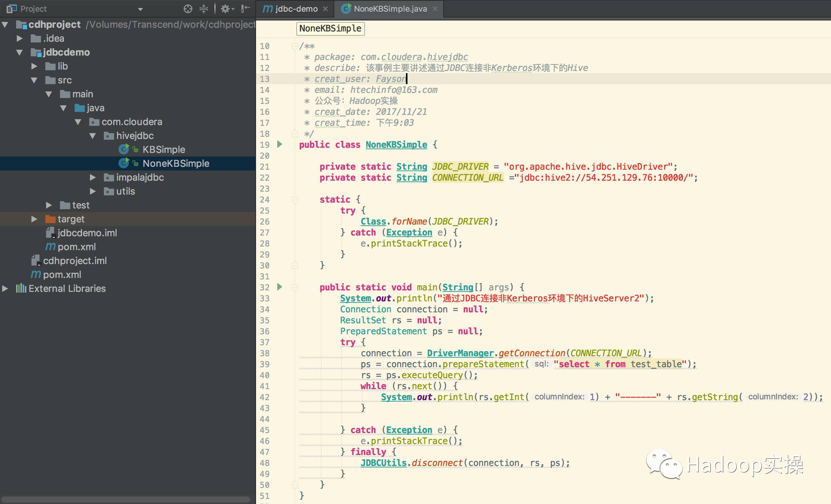
Task: Click the hide Project panel icon
Action: [246, 8]
